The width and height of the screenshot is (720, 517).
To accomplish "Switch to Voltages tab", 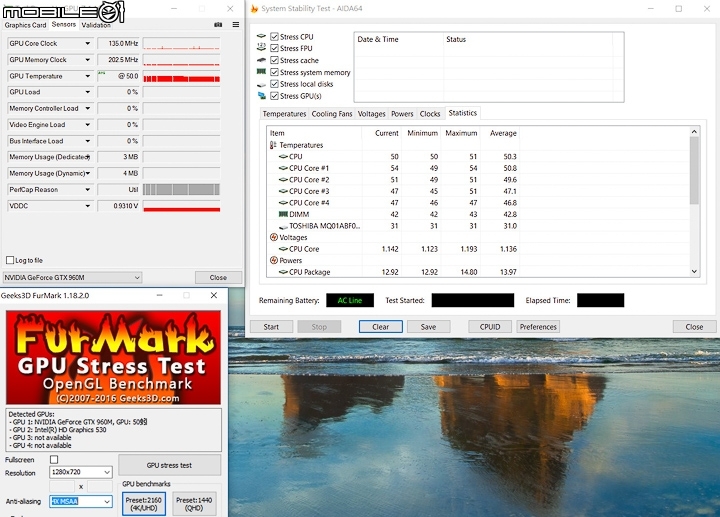I will pos(371,114).
